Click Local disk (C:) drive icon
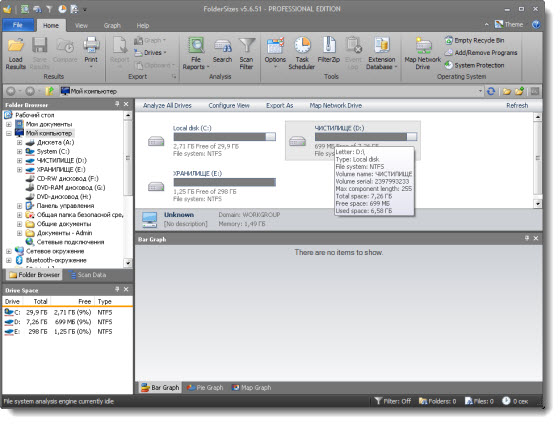 coord(156,141)
